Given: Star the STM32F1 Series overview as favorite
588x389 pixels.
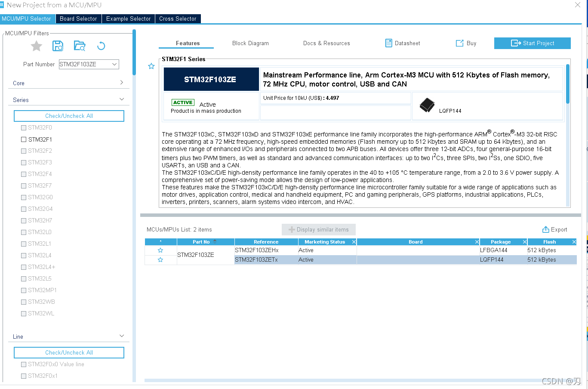Looking at the screenshot, I should [x=151, y=66].
